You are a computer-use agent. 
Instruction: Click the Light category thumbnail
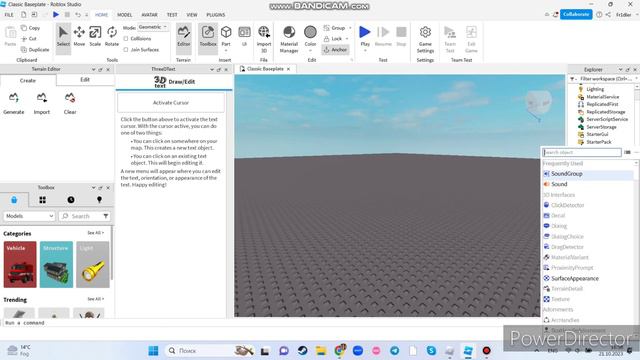[x=93, y=264]
